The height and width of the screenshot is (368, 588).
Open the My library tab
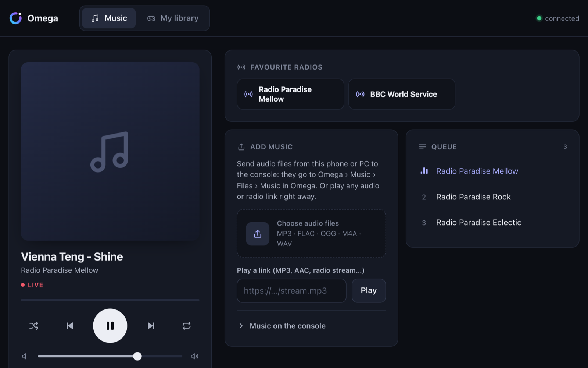173,18
